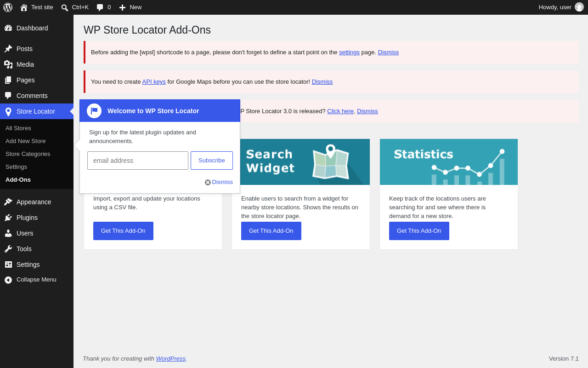Open the WordPress logo menu
588x368 pixels.
coord(8,7)
